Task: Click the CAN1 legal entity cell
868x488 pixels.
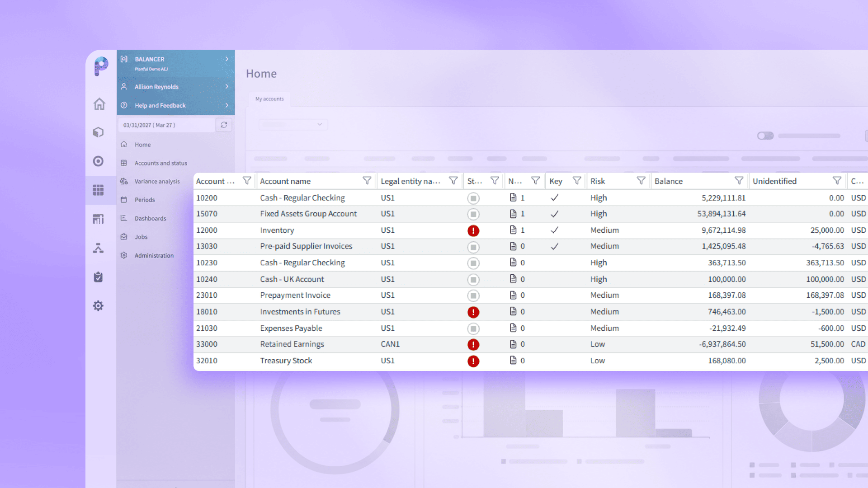Action: point(390,344)
